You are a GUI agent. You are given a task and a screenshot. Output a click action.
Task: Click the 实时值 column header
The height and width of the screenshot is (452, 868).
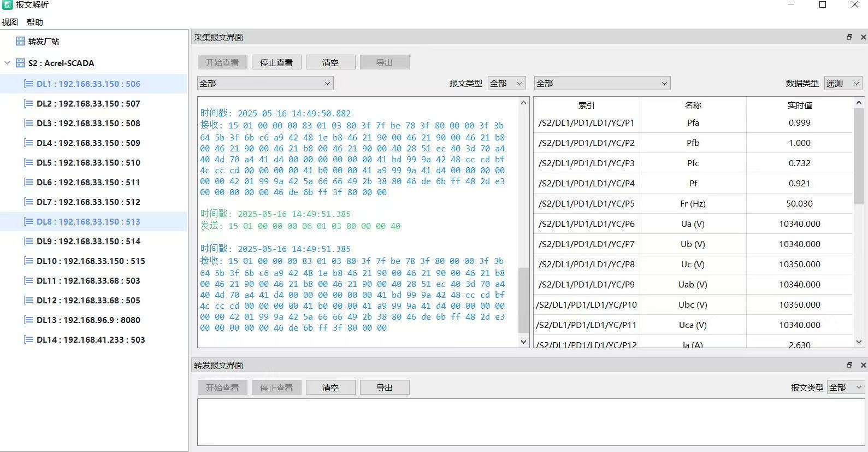tap(799, 105)
